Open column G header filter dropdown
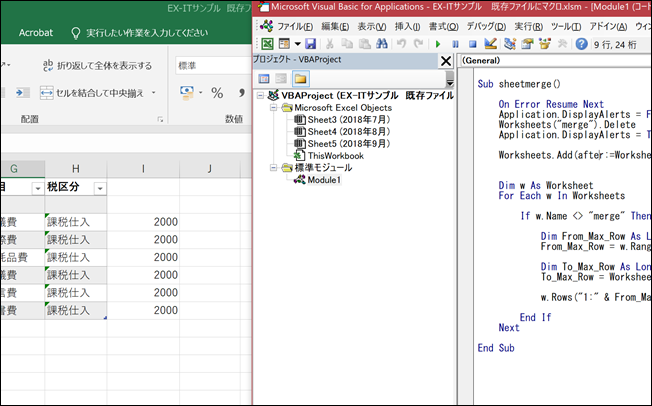 pos(37,189)
